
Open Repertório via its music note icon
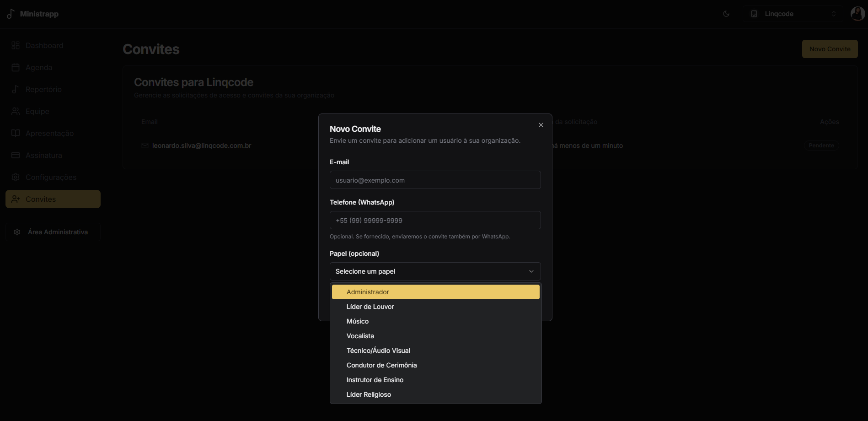(15, 89)
